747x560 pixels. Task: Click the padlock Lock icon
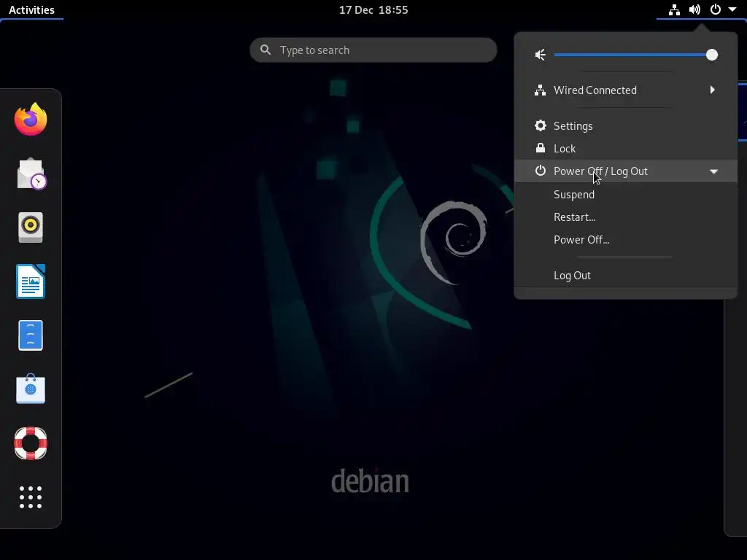[541, 148]
